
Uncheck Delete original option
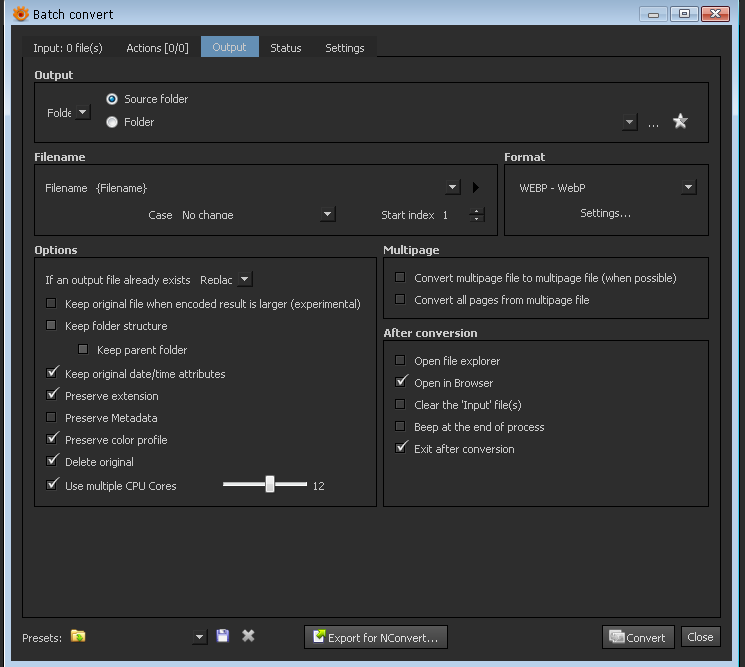(x=52, y=462)
